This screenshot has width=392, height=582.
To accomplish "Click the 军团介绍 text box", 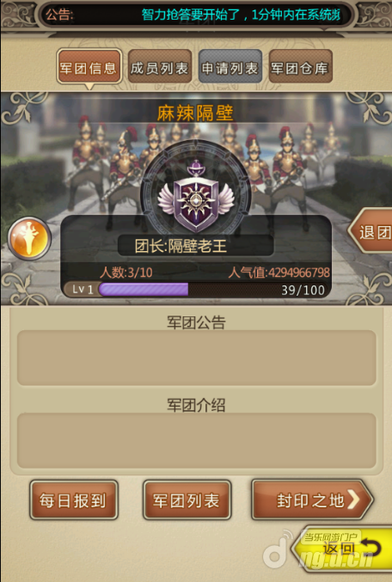I will click(x=196, y=440).
